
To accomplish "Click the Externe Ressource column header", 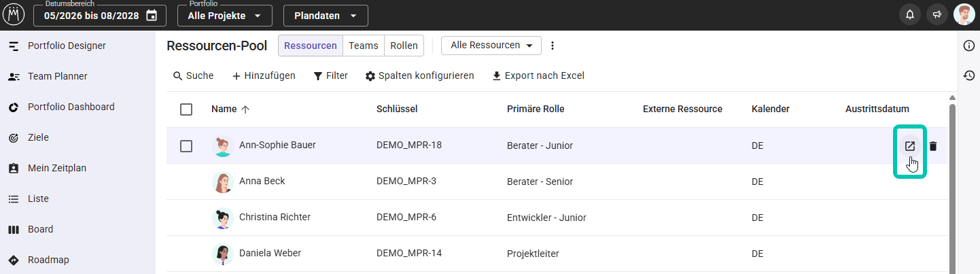I will tap(682, 109).
